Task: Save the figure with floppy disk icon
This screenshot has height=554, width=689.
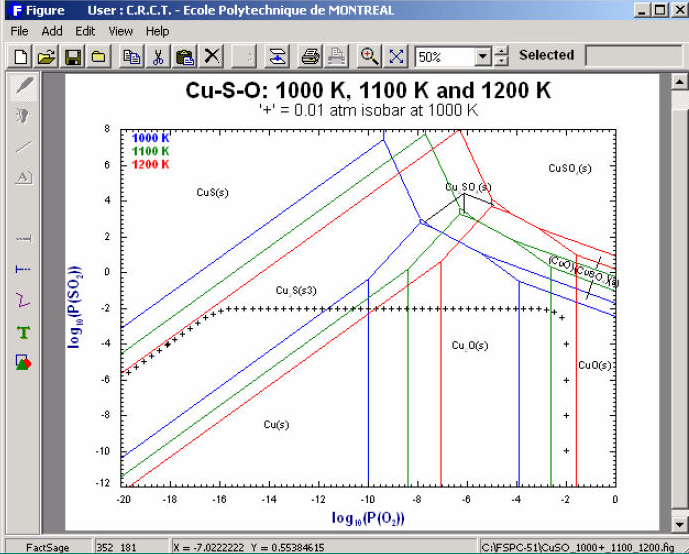Action: [x=73, y=57]
